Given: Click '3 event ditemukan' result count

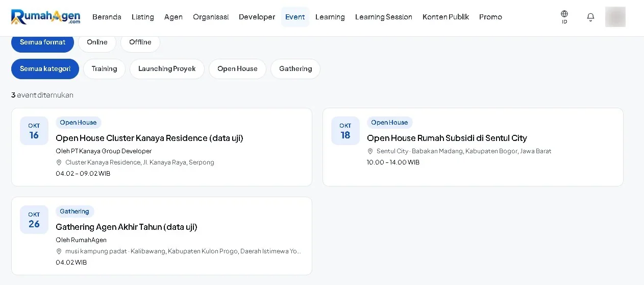Looking at the screenshot, I should (42, 95).
